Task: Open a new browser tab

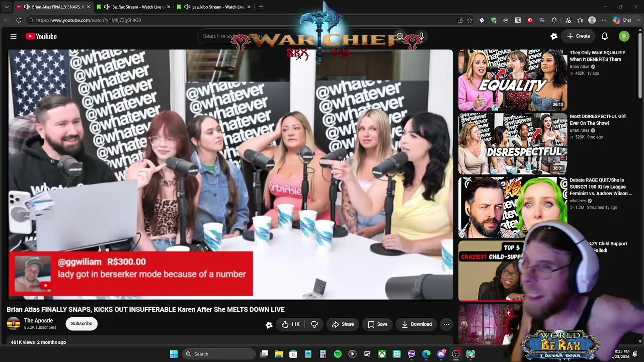Action: pos(261,7)
